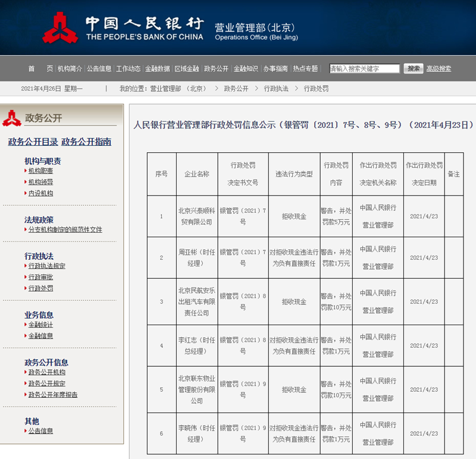The width and height of the screenshot is (476, 459).
Task: Click breadcrumb 政务公开 link
Action: [x=236, y=89]
